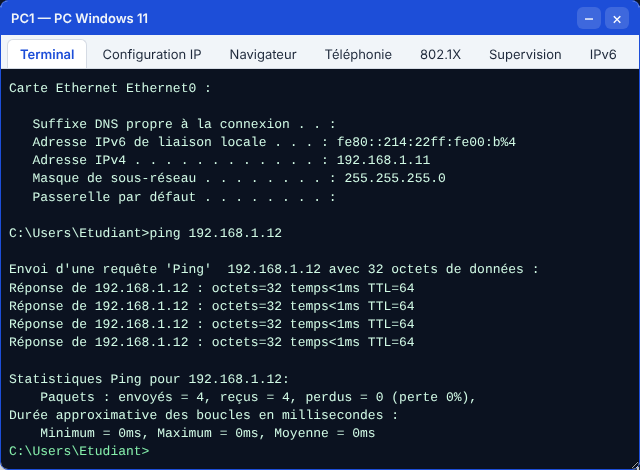
Task: Click the Statistiques Ping summary line
Action: (x=149, y=379)
